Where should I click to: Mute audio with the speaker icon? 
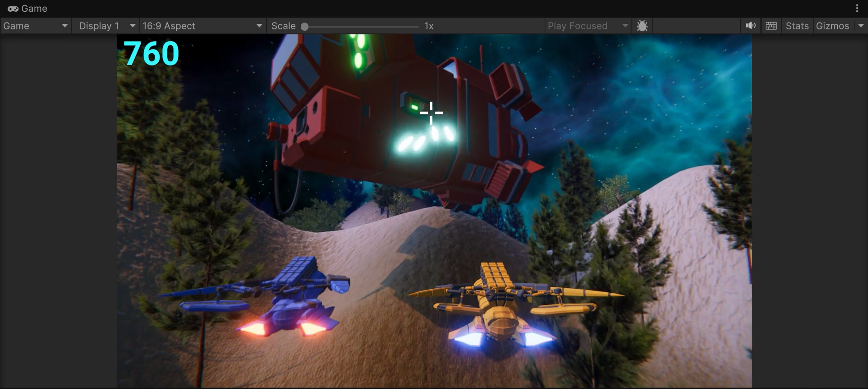751,26
